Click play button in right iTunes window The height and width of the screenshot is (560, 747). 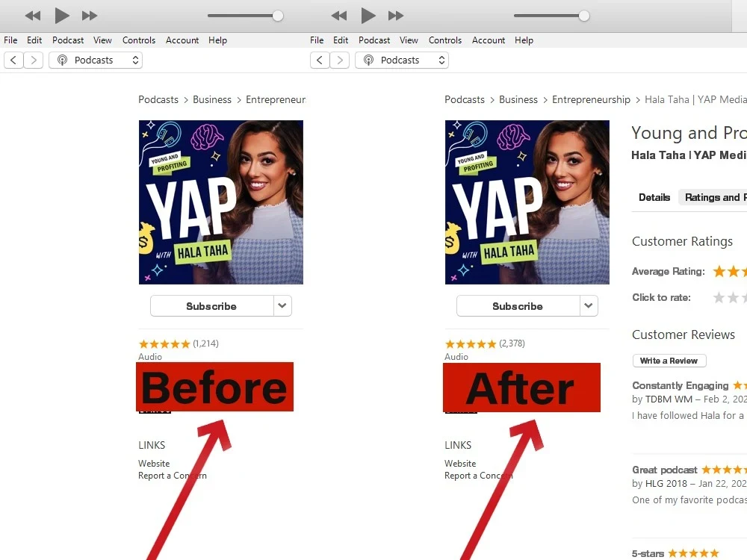tap(368, 16)
